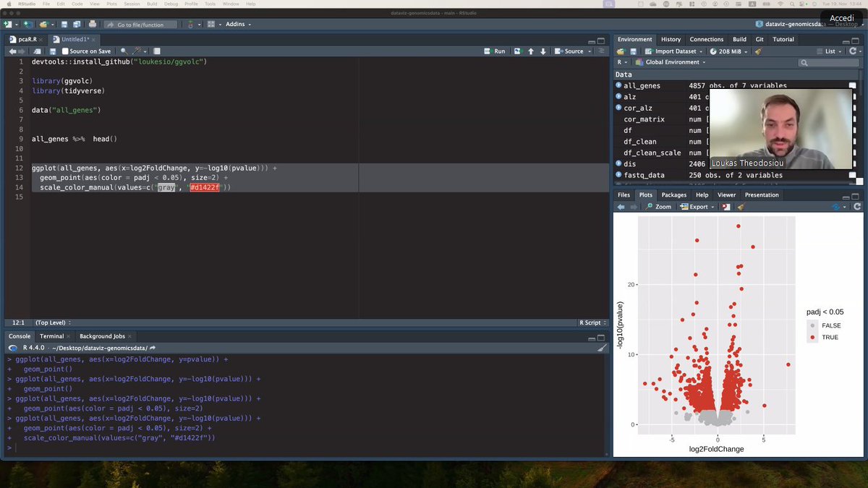Open the Git tab
868x488 pixels.
click(x=759, y=39)
